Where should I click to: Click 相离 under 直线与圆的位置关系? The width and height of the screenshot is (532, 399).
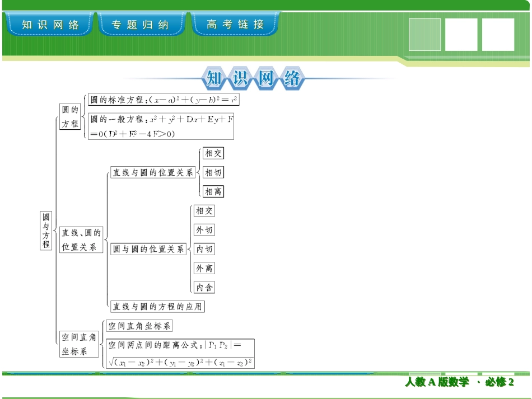[x=213, y=191]
